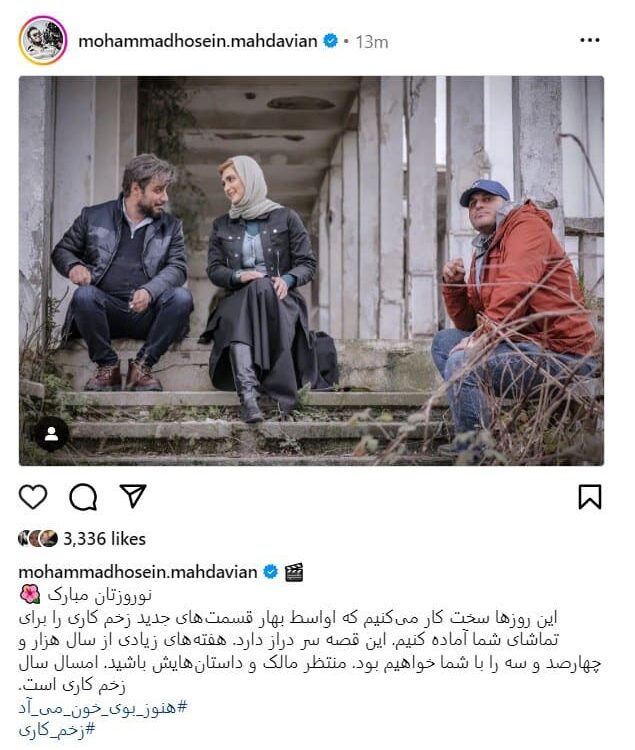635x750 pixels.
Task: Click the 13m post timestamp
Action: pos(372,42)
